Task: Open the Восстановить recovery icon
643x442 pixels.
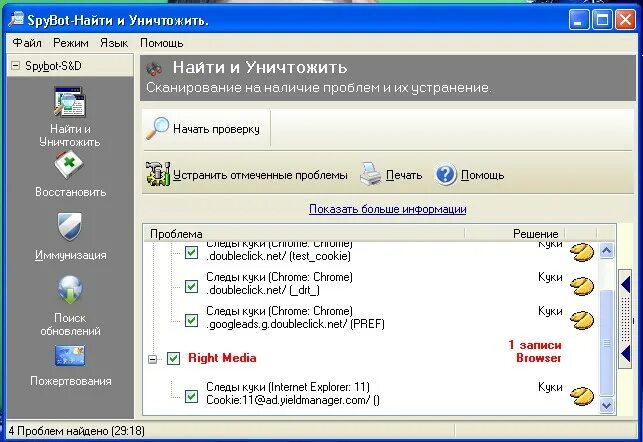Action: (69, 165)
